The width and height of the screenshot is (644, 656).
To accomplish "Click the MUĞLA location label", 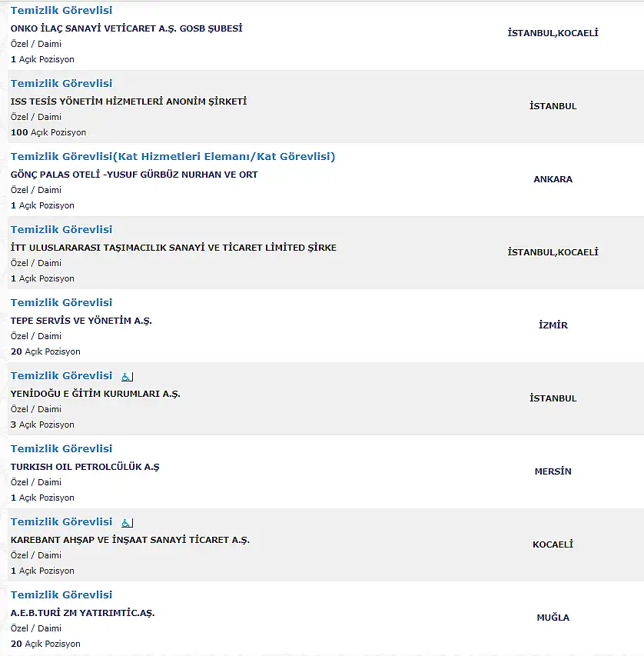I will click(x=553, y=617).
